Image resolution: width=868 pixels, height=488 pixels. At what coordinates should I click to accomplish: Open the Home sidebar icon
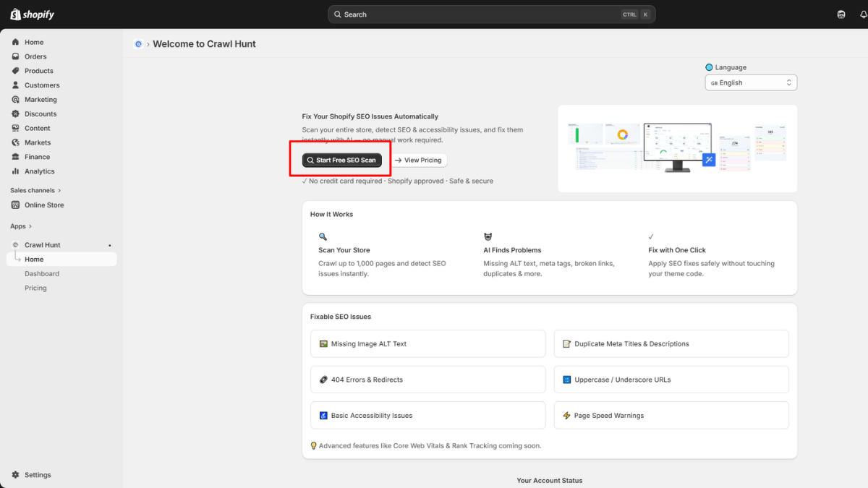coord(15,42)
